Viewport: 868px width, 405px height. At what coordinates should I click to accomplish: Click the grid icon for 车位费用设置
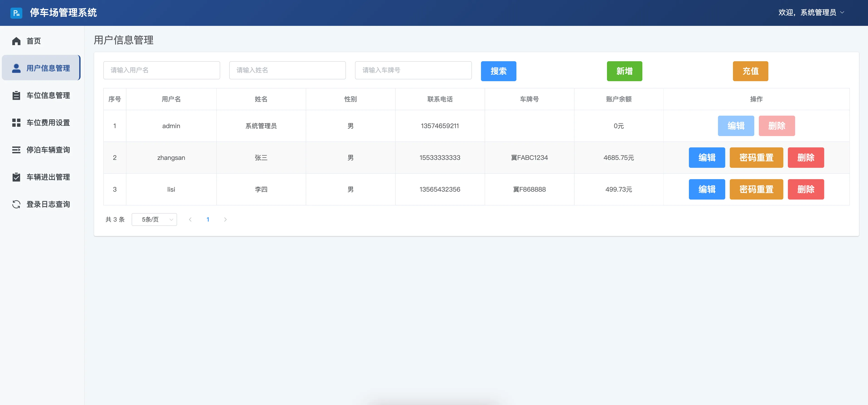tap(16, 122)
